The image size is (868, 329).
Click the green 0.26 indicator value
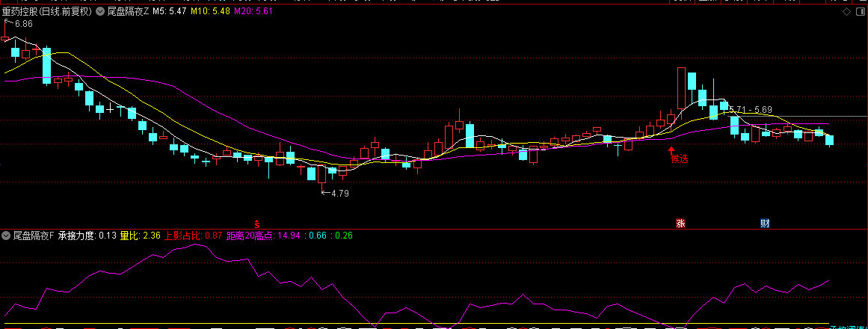click(x=345, y=236)
